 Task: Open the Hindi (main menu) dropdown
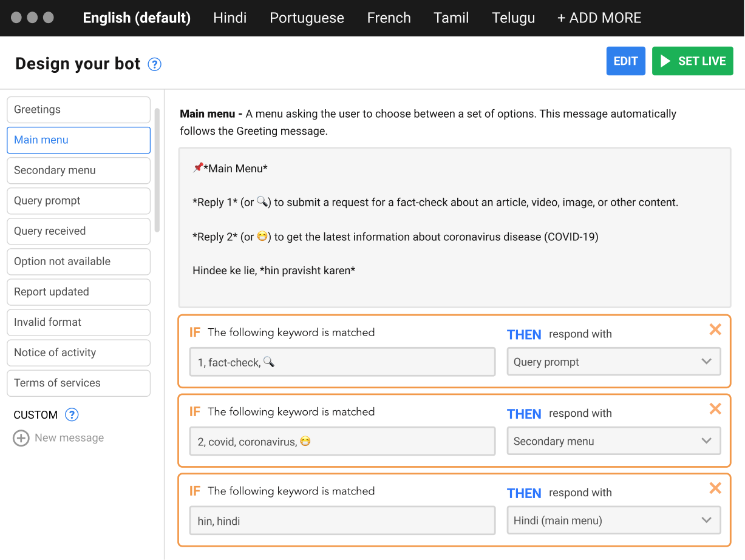[x=613, y=521]
